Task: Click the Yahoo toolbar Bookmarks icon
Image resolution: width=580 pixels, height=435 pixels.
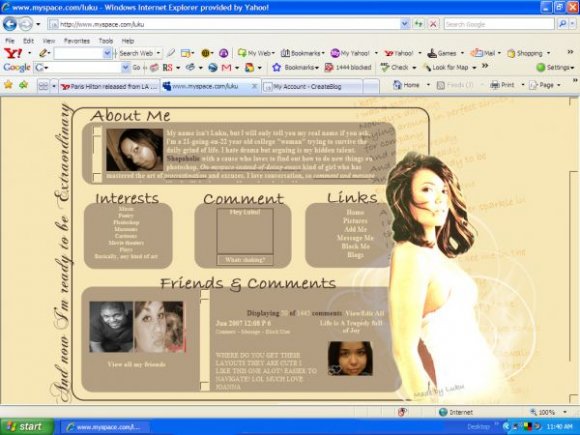Action: point(285,53)
